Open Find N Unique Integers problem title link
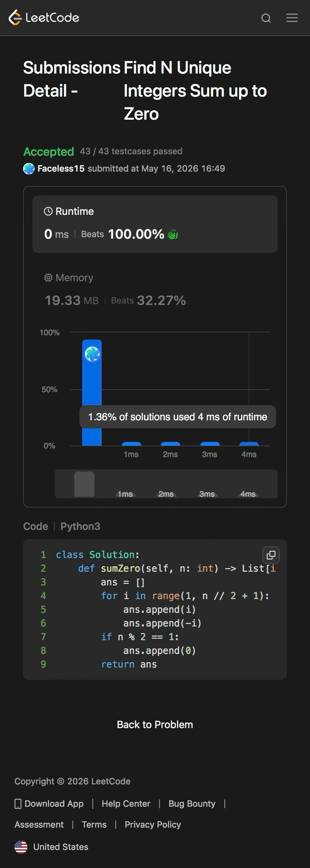The image size is (310, 868). coord(195,91)
